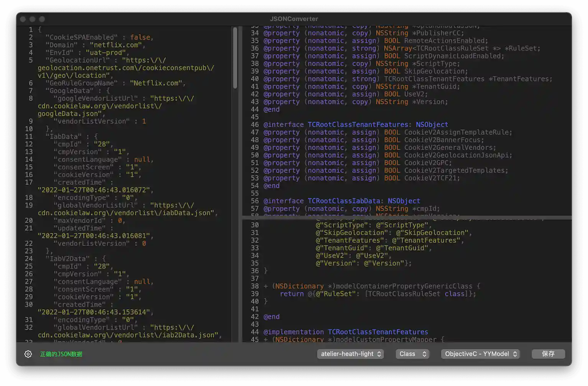
Task: Click the divider between header and implementation panes
Action: 406,218
